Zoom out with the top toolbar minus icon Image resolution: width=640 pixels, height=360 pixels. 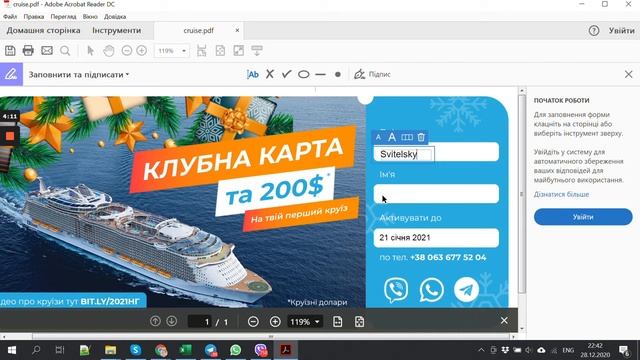click(127, 51)
